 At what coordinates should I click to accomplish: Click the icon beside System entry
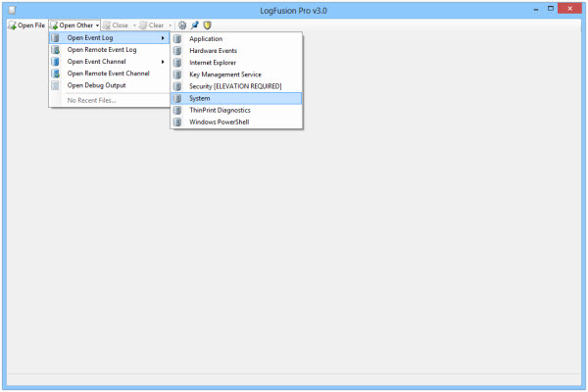(177, 98)
